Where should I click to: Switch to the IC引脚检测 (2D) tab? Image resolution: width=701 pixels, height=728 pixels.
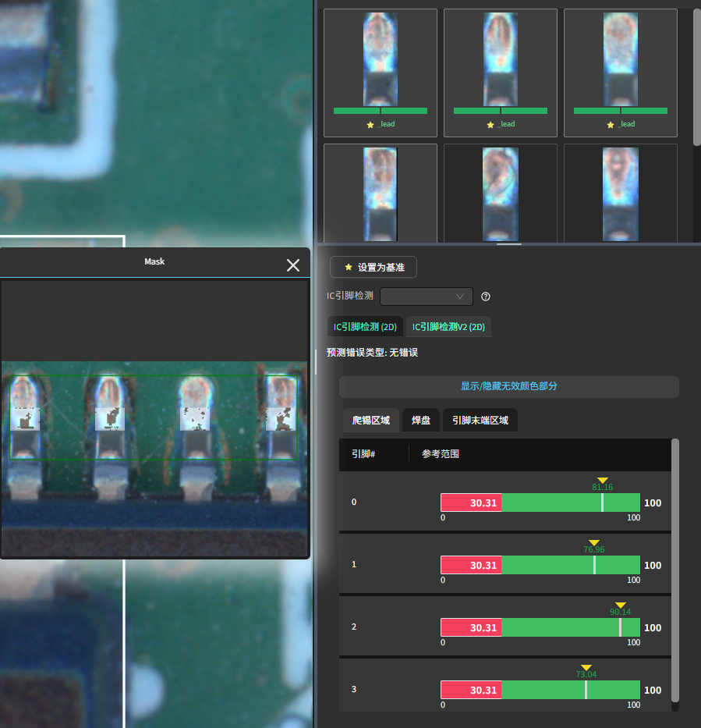tap(365, 327)
